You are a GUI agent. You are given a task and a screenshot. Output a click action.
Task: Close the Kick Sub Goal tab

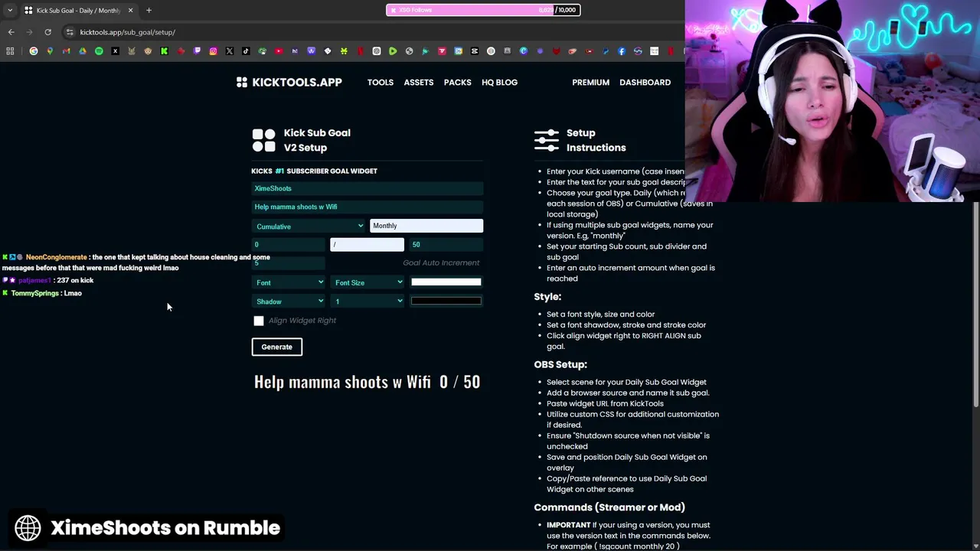(x=130, y=10)
